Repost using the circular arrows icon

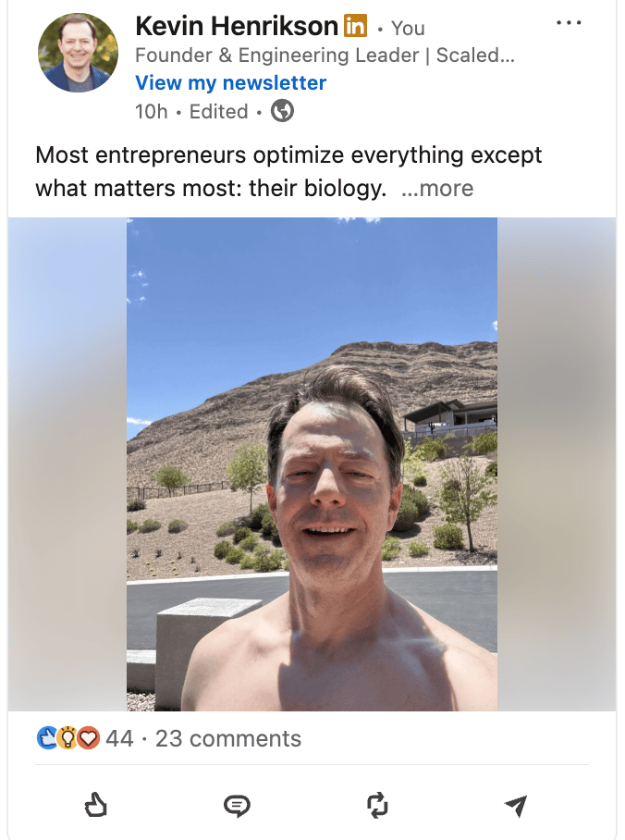(x=377, y=805)
